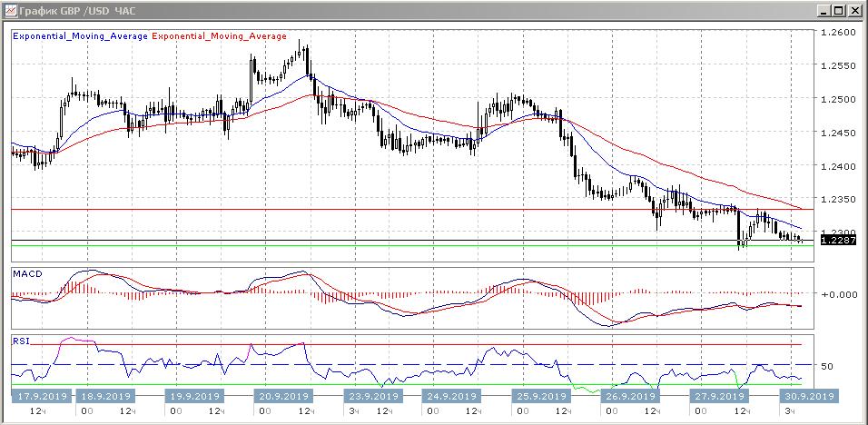Select the red Exponential_Moving_Average label
Image resolution: width=868 pixels, height=425 pixels.
[x=219, y=37]
